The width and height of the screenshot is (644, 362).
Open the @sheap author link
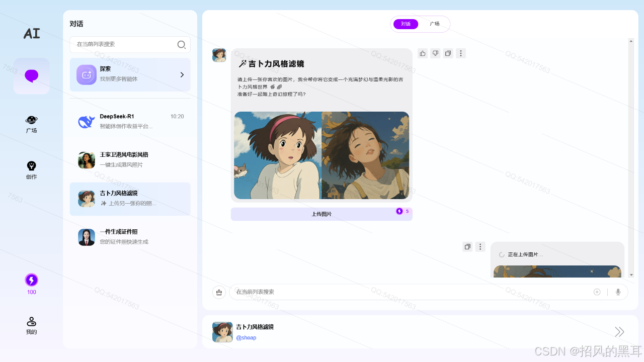pyautogui.click(x=246, y=338)
